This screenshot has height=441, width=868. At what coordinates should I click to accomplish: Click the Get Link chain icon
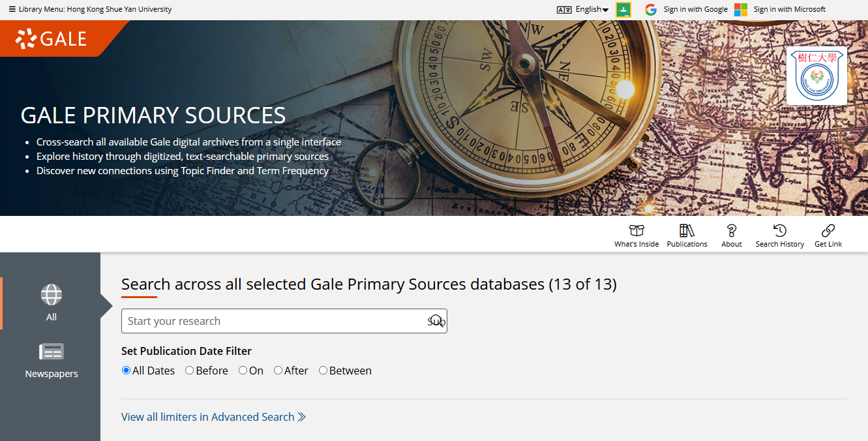tap(828, 231)
